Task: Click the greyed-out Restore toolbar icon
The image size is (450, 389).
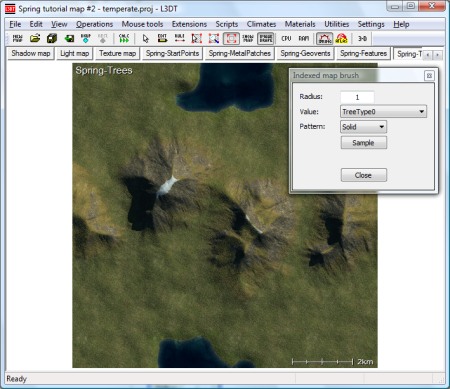Action: coord(103,39)
